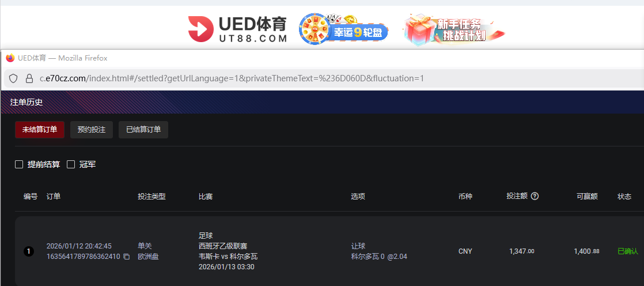The image size is (644, 286).
Task: Tick the 冠军 checkbox
Action: (71, 164)
